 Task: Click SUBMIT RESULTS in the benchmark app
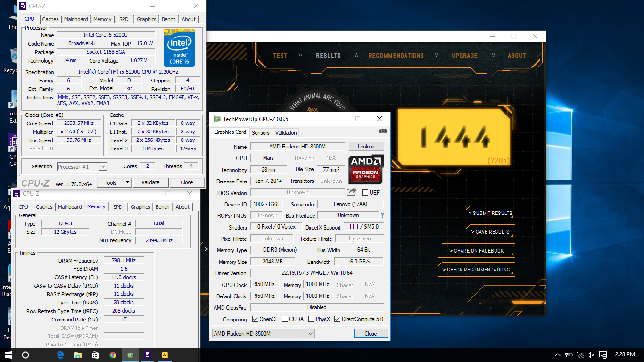click(490, 213)
